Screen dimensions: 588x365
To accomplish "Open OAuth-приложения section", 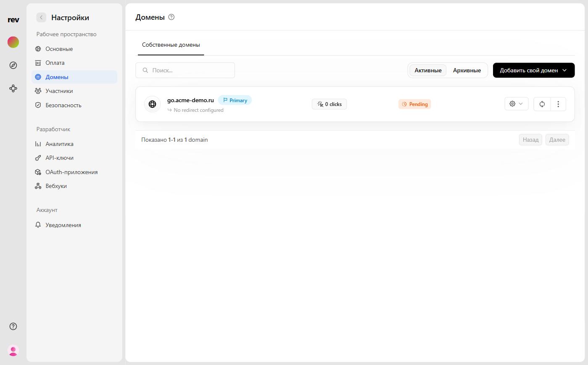I will click(x=74, y=172).
